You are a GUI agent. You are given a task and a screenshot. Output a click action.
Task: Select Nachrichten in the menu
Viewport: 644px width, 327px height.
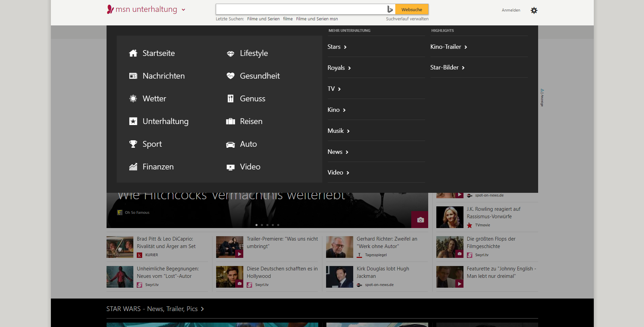[x=164, y=76]
